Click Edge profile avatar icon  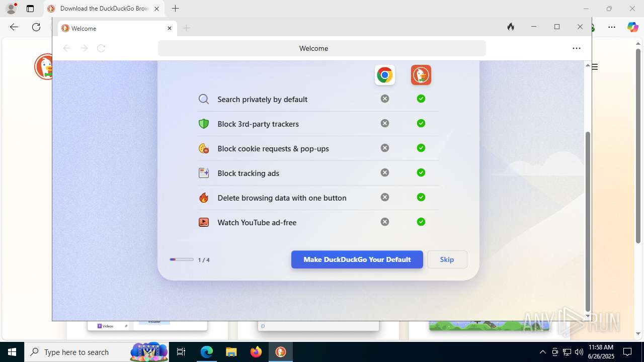(11, 9)
